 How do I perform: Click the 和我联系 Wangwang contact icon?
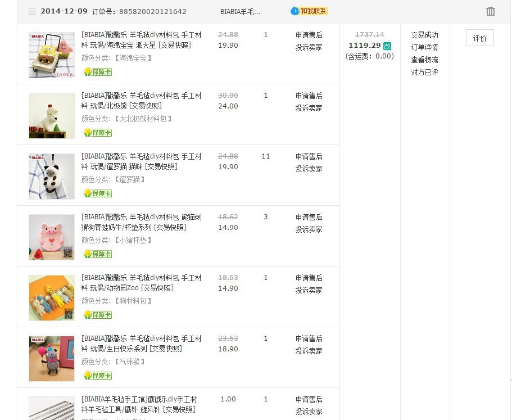pyautogui.click(x=309, y=11)
